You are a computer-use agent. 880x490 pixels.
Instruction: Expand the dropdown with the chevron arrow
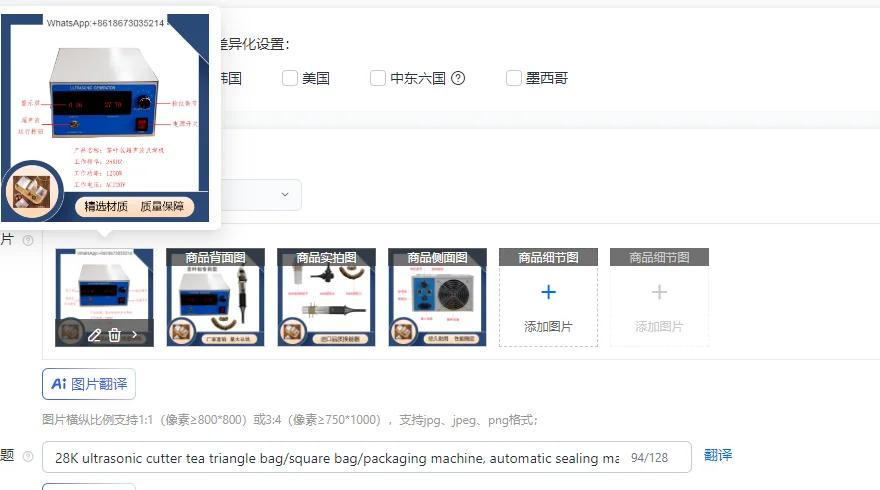[x=285, y=194]
